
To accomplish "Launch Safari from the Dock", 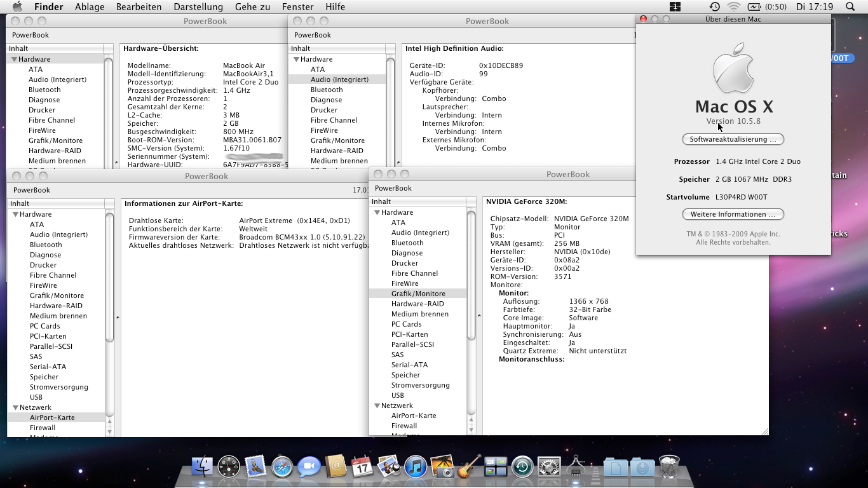I will 281,468.
